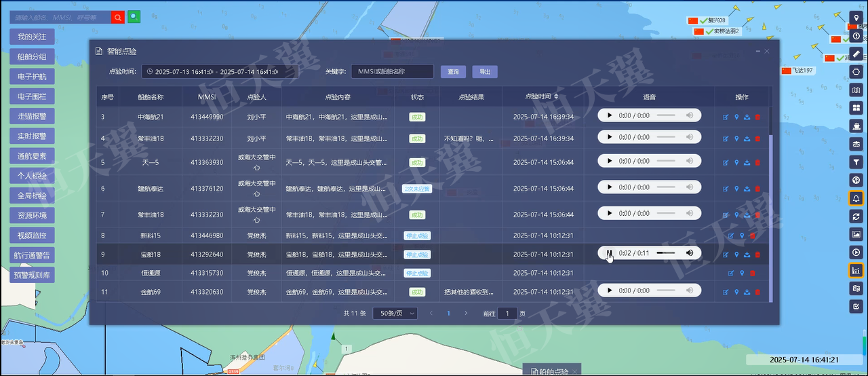Open 我的关注 menu
This screenshot has height=376, width=868.
(32, 37)
